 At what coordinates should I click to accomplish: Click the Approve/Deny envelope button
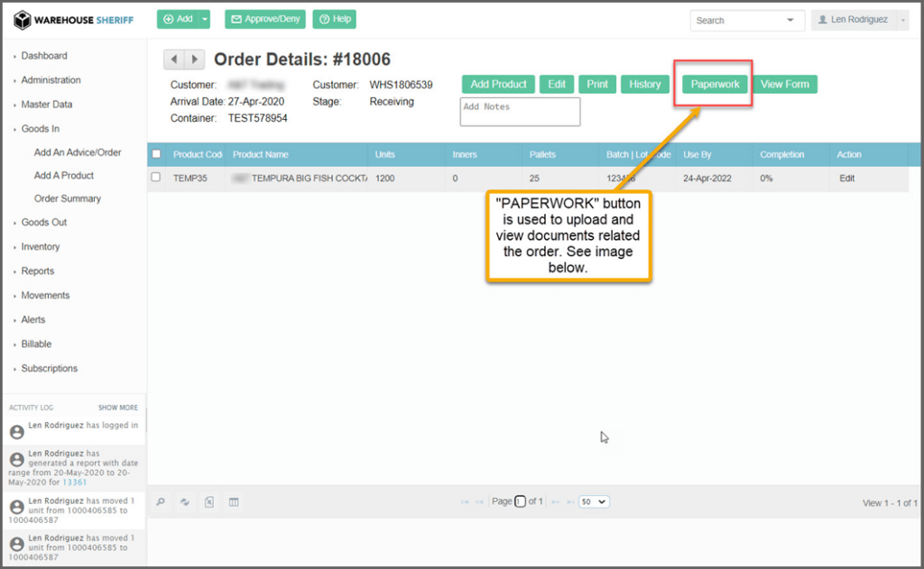click(x=264, y=19)
